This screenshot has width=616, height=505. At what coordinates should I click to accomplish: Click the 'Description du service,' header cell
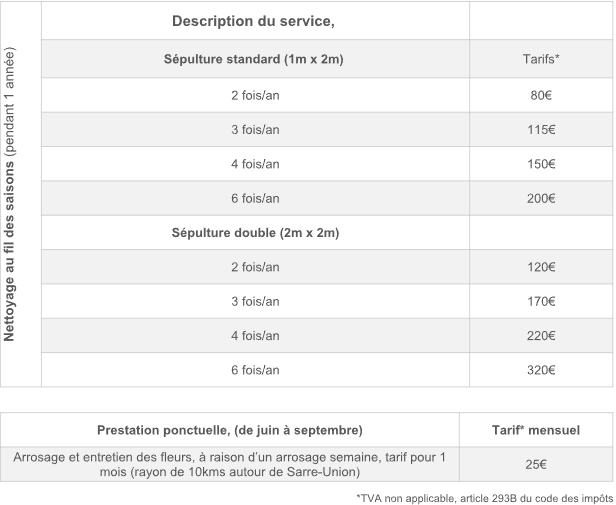click(x=253, y=22)
